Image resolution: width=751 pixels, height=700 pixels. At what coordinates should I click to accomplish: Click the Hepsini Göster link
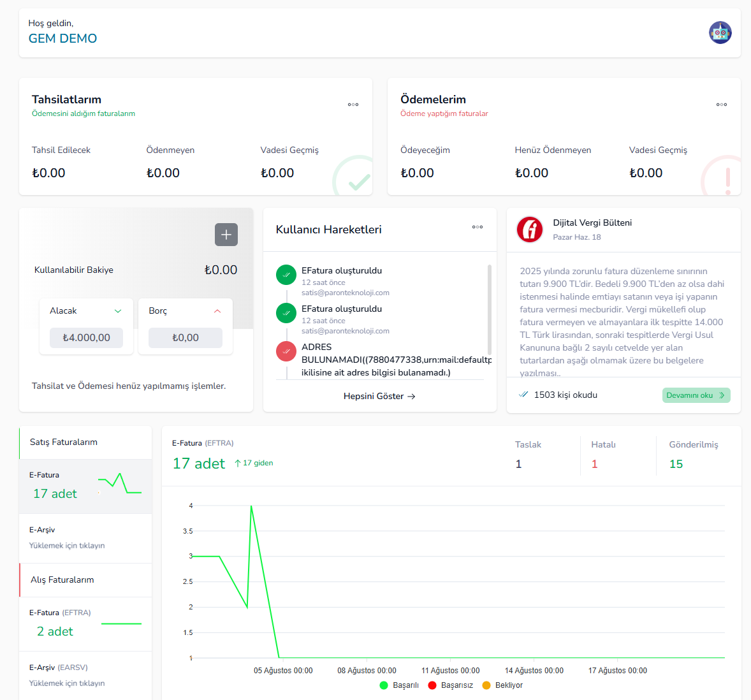(x=379, y=396)
